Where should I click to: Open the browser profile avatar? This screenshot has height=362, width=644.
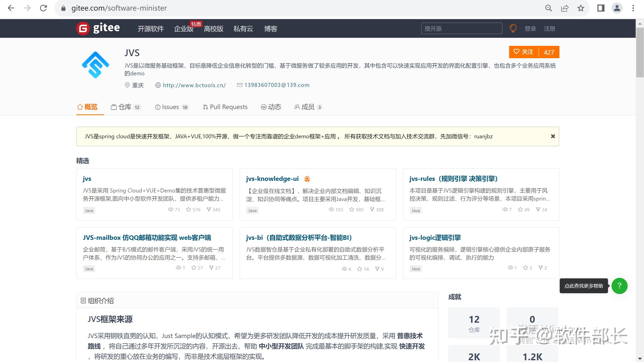point(617,8)
